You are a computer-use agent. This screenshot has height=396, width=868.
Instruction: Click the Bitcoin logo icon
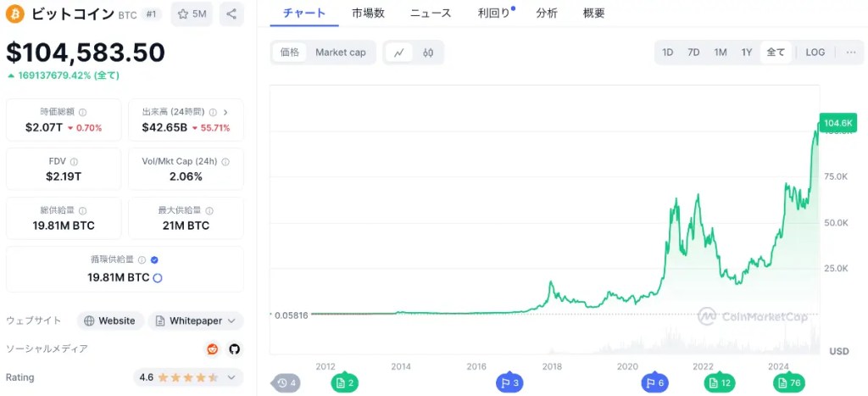[x=15, y=14]
